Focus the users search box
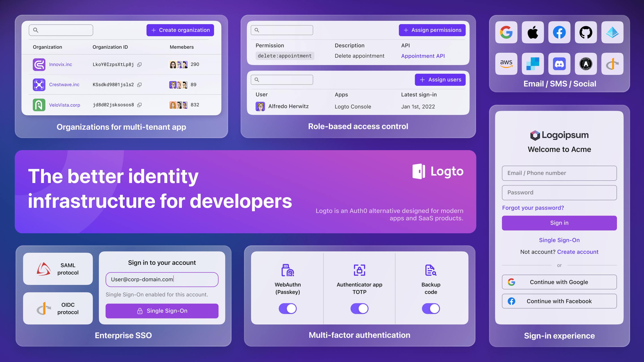 (282, 80)
